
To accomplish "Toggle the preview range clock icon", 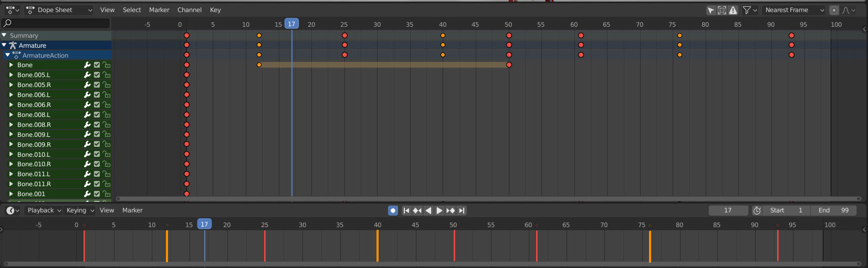I will click(757, 210).
